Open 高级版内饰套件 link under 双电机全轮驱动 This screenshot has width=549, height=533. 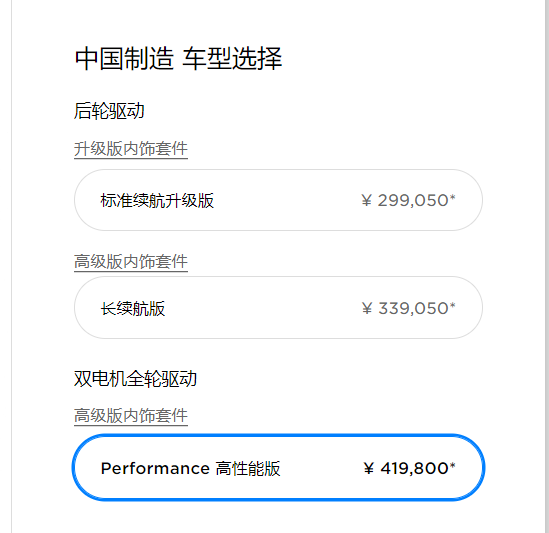(131, 416)
